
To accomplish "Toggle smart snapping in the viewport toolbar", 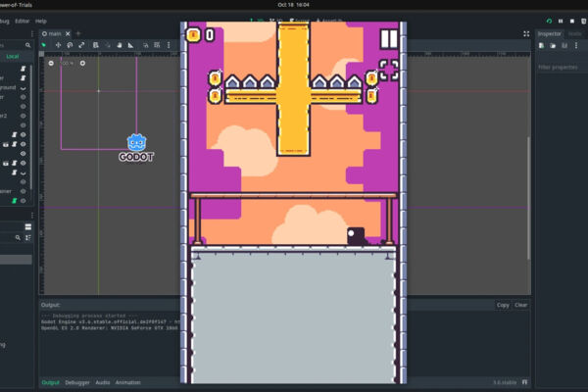I will point(145,45).
